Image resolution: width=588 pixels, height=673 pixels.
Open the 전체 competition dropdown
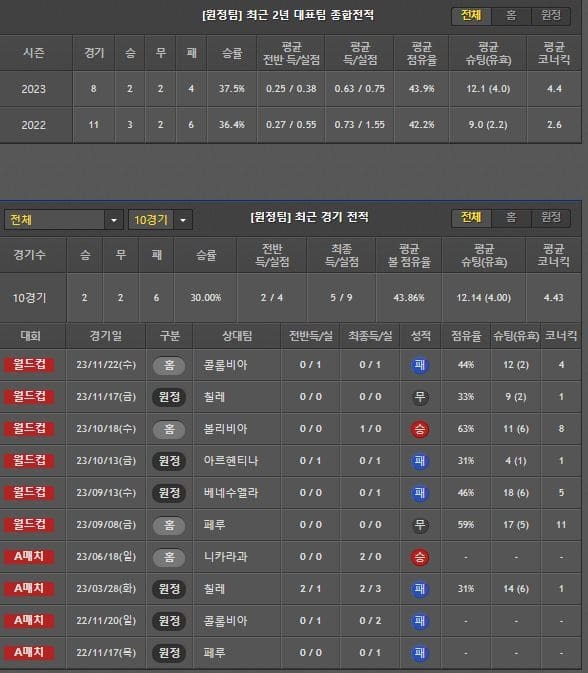coord(64,220)
